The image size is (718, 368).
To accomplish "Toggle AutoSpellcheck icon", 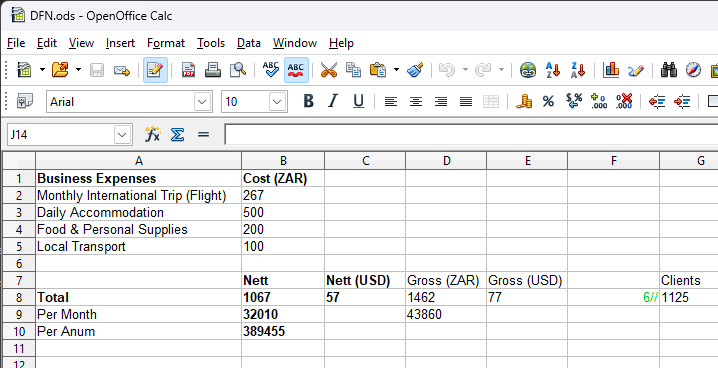I will [296, 70].
